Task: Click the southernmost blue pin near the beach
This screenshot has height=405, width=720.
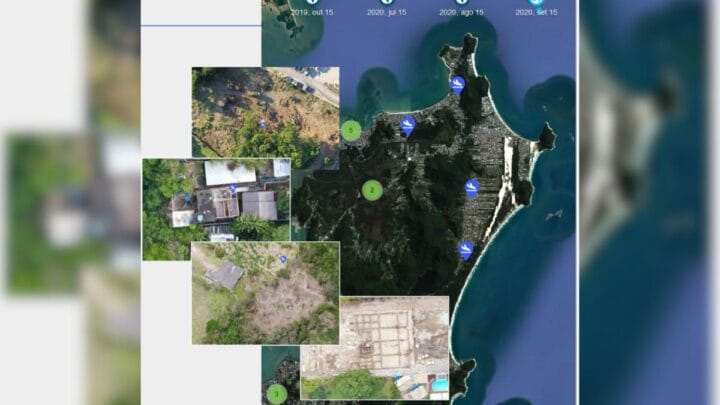Action: tap(465, 249)
